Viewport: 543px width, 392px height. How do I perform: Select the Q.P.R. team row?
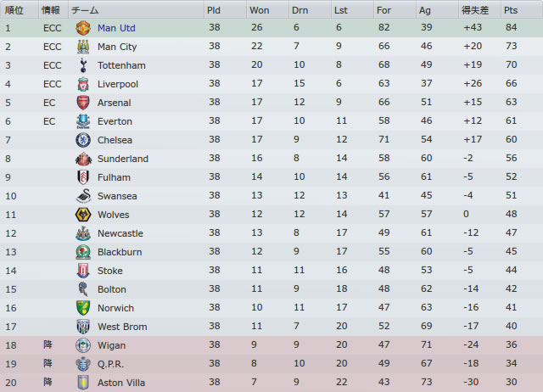coord(271,364)
